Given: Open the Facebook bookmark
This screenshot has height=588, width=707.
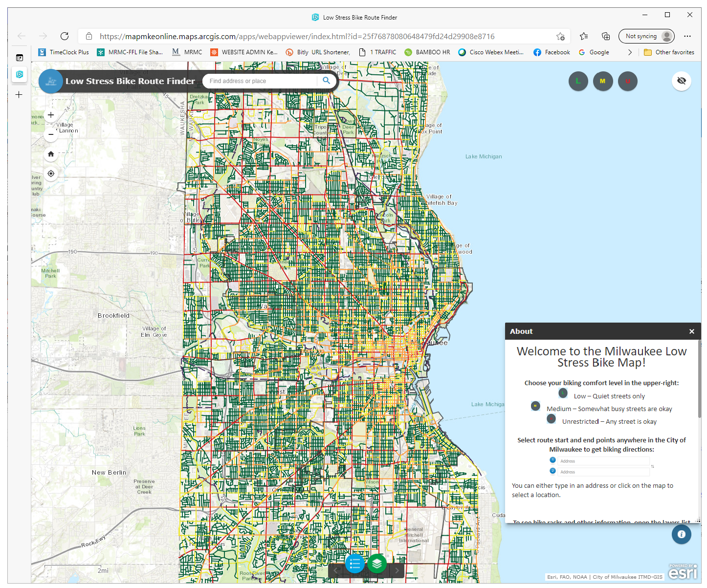Looking at the screenshot, I should tap(552, 52).
